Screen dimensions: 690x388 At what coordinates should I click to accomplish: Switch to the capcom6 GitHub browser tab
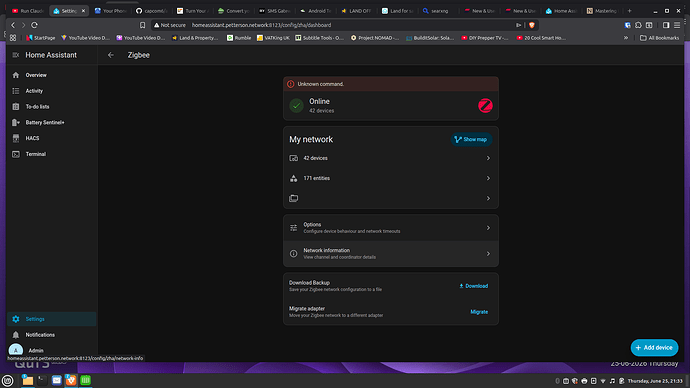point(152,11)
